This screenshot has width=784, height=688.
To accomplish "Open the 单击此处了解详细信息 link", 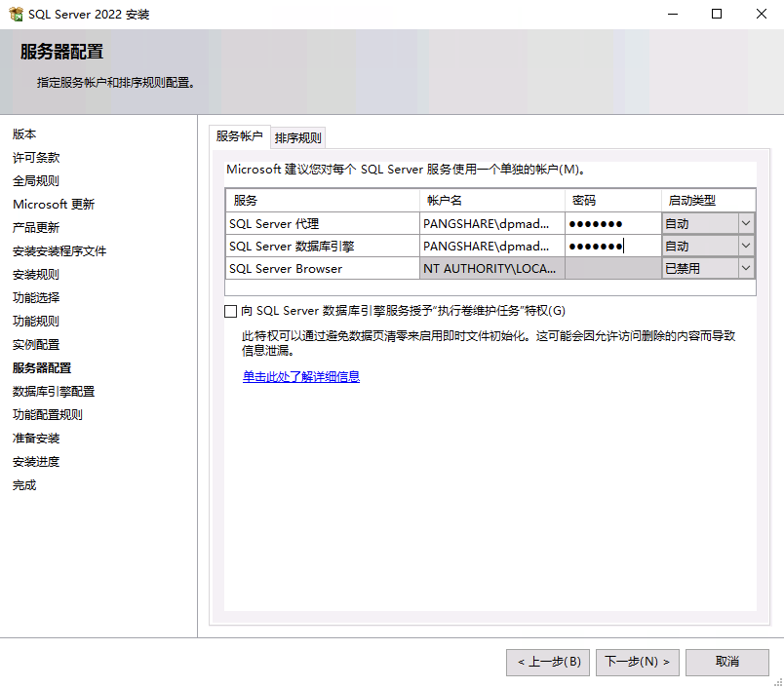I will 301,377.
